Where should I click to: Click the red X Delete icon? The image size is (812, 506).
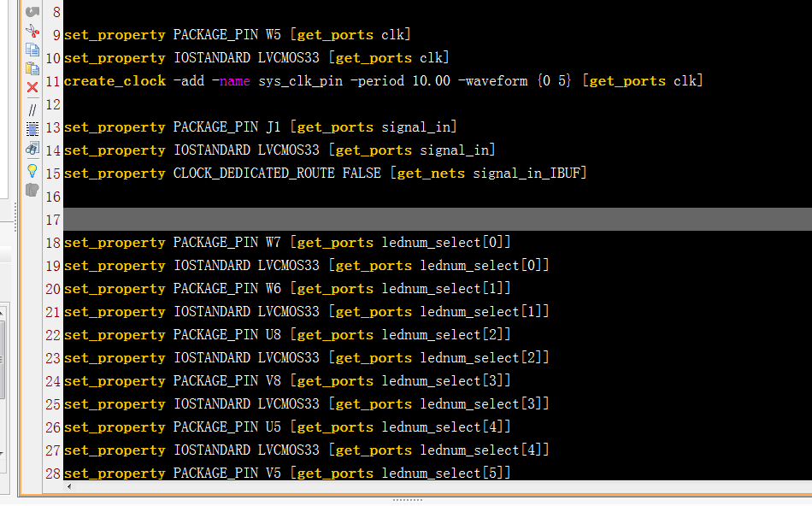[32, 87]
